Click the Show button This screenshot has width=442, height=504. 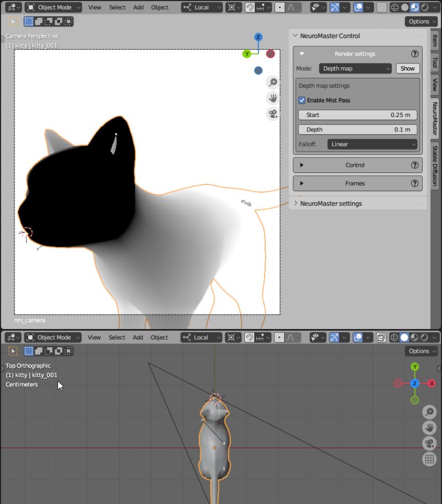[x=408, y=68]
